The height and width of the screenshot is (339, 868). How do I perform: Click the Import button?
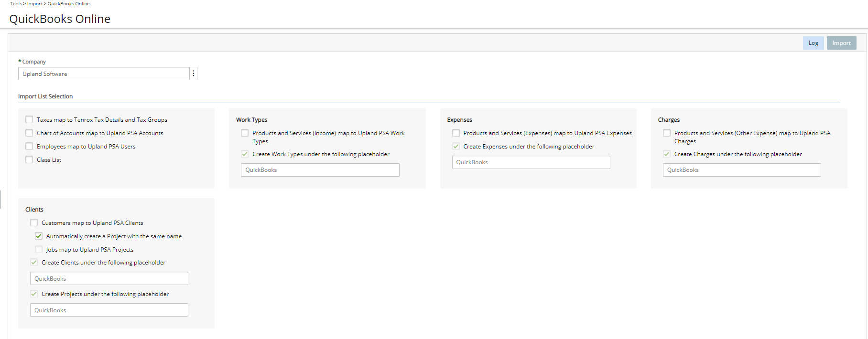click(841, 43)
